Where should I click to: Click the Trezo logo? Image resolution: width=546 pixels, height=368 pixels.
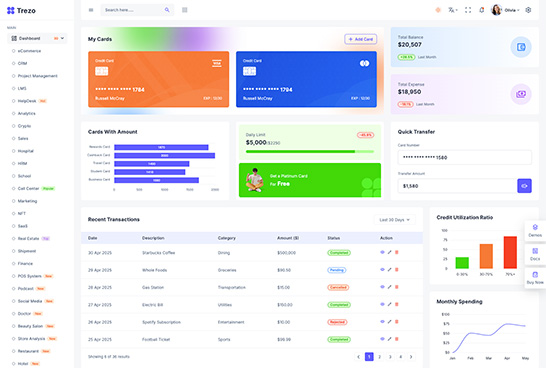pos(21,10)
